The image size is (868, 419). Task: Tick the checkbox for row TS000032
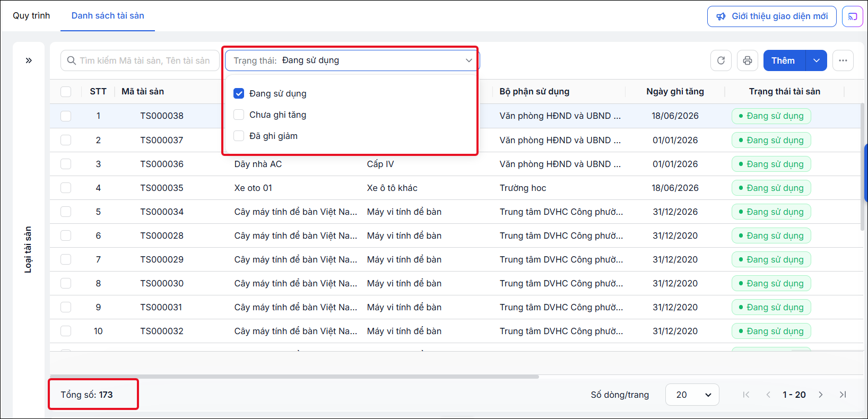pos(66,331)
